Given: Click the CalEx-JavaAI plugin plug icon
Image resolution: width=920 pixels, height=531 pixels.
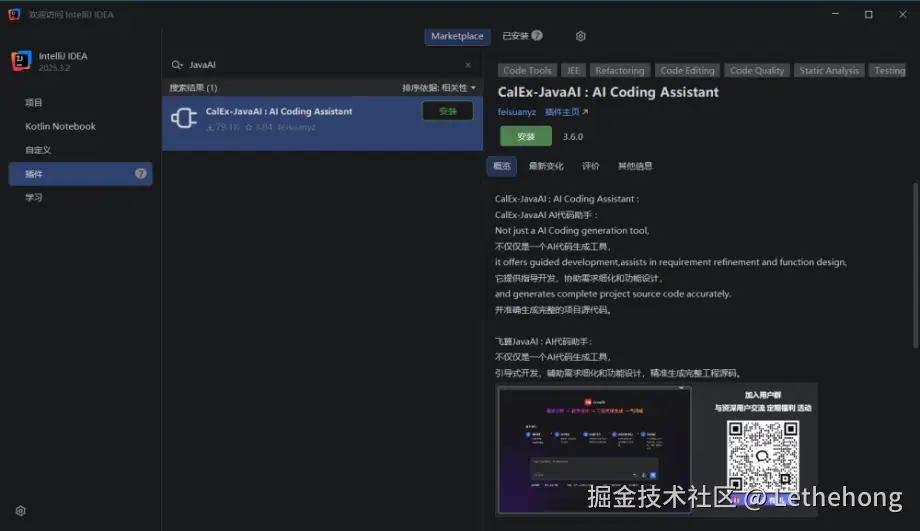Looking at the screenshot, I should [184, 119].
